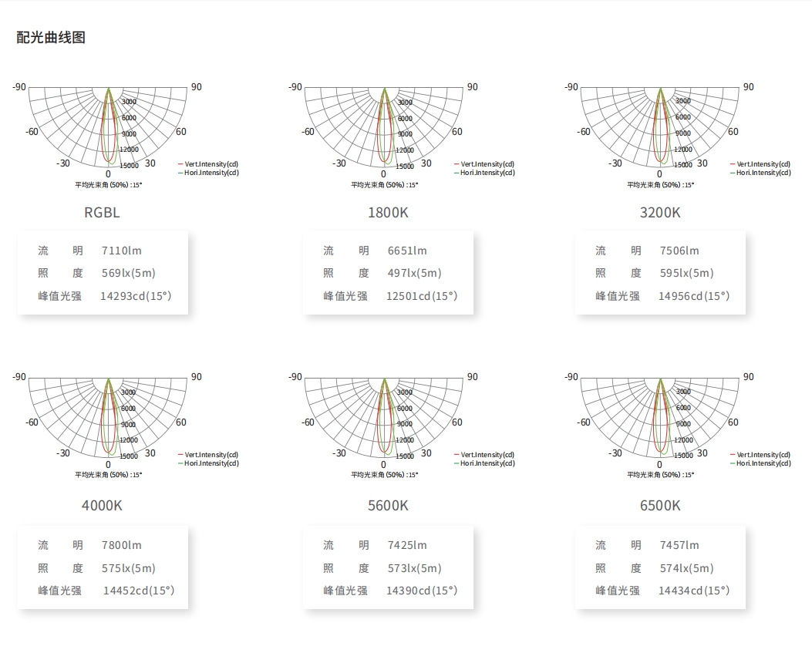The image size is (812, 653).
Task: Click the 4000K card's 7800lm flux value
Action: pos(121,545)
